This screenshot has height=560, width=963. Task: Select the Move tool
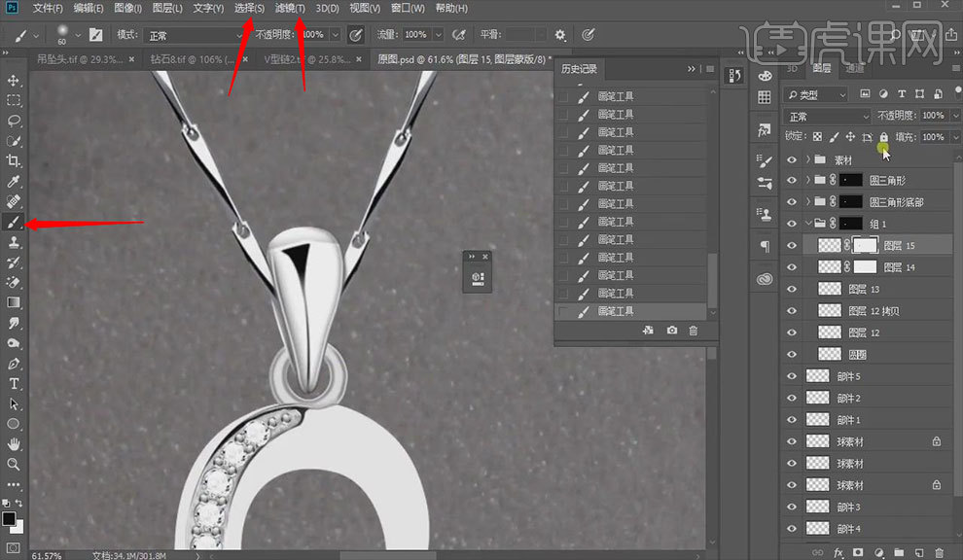[14, 80]
